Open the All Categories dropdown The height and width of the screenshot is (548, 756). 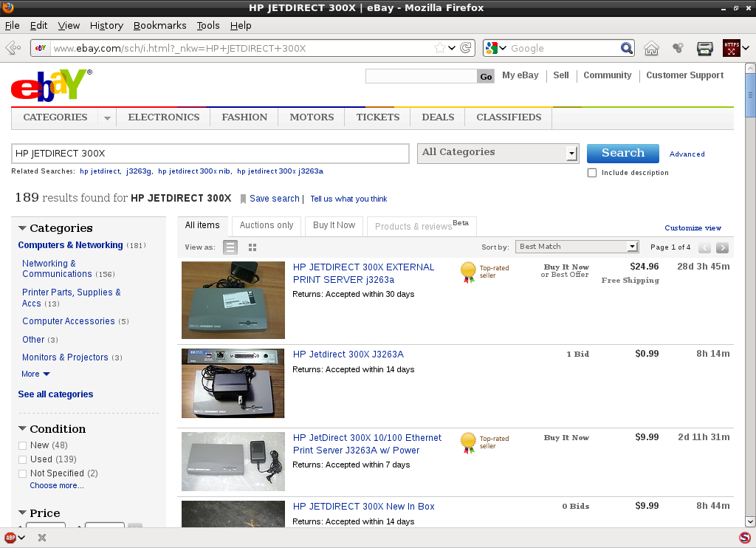pyautogui.click(x=498, y=153)
